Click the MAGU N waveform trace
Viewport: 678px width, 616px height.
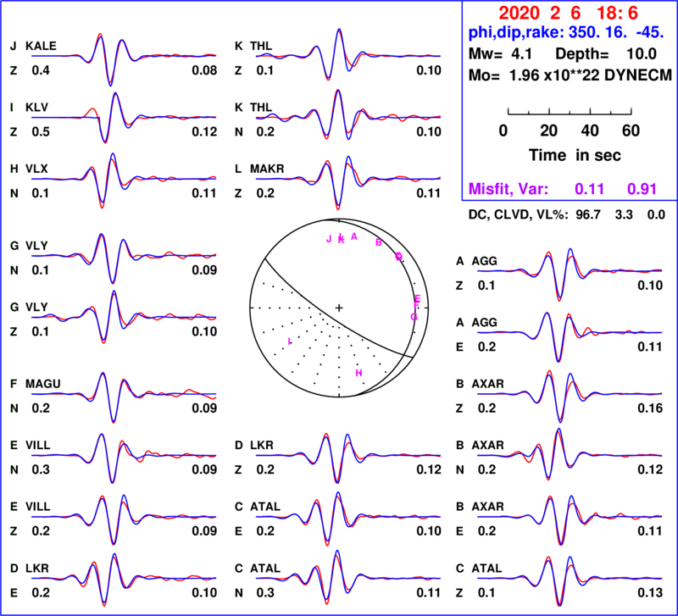coord(124,396)
